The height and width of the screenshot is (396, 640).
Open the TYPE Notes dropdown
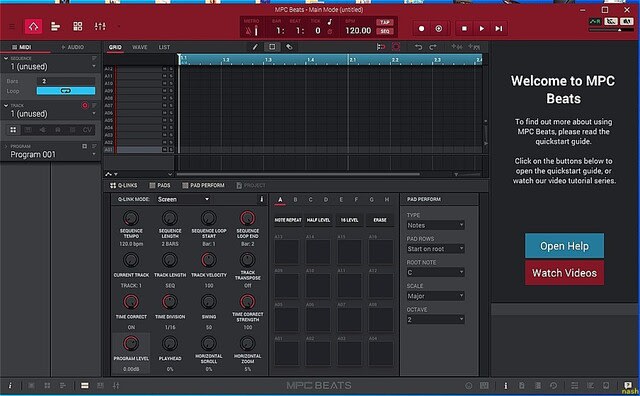[x=435, y=225]
